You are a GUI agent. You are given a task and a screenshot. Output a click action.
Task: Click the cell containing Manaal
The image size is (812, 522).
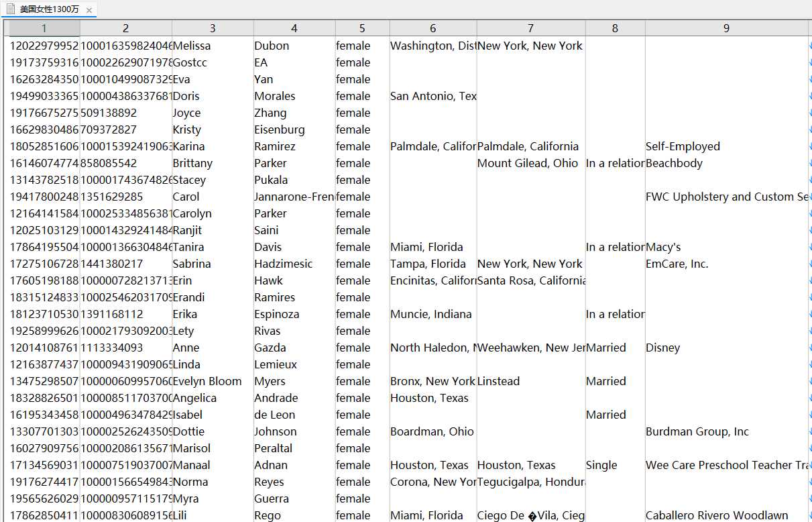pos(213,465)
